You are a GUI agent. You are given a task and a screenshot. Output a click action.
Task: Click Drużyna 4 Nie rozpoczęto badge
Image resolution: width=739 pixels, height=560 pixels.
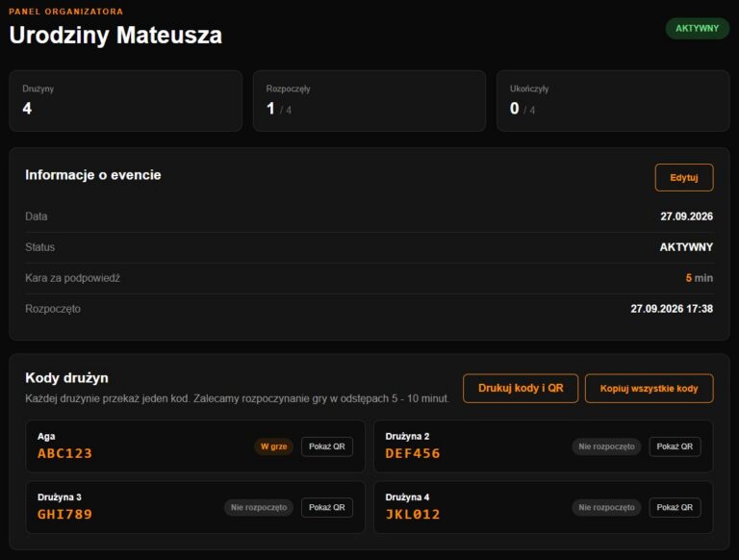pos(606,508)
